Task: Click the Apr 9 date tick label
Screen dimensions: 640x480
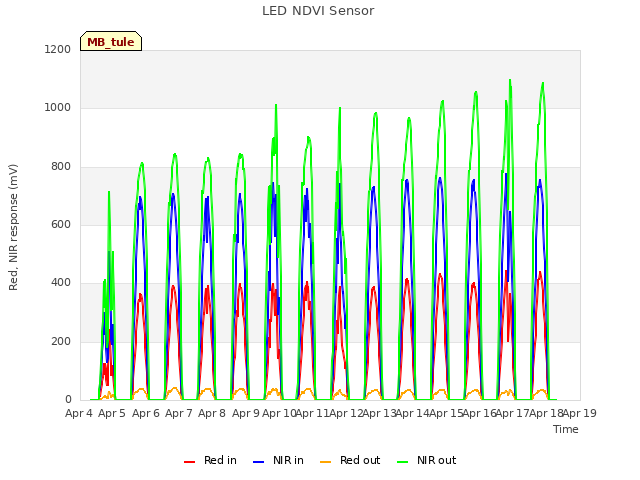Action: point(246,413)
